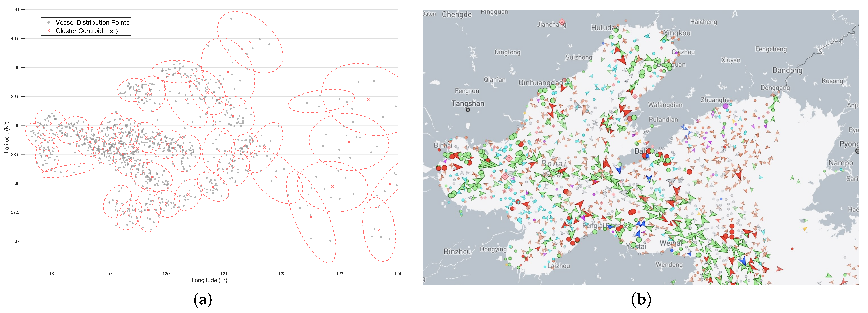Click the Chengde city label
Image resolution: width=868 pixels, height=313 pixels.
pyautogui.click(x=457, y=14)
